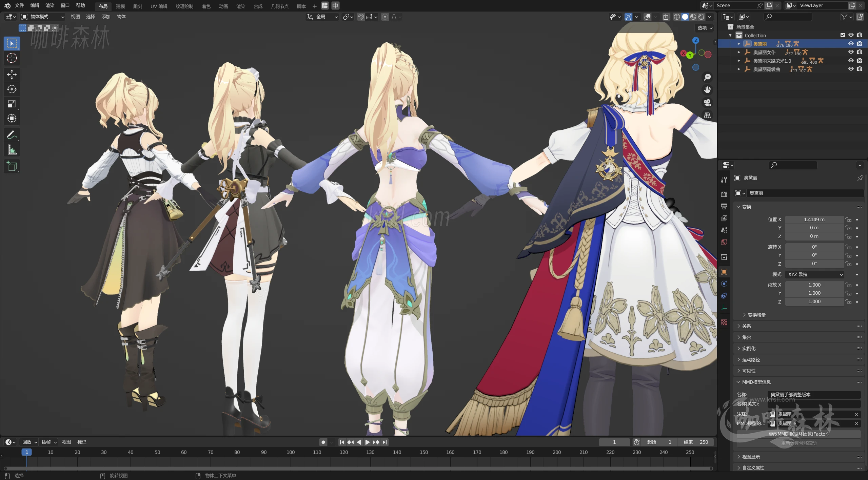Uncheck Collection exclude checkbox
This screenshot has width=868, height=480.
point(843,35)
